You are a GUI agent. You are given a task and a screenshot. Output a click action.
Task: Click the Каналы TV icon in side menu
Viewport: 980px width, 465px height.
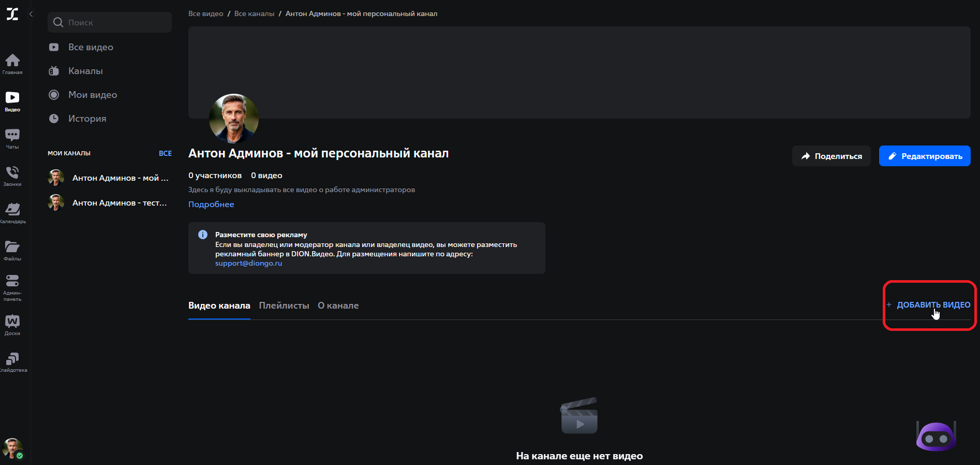point(54,71)
